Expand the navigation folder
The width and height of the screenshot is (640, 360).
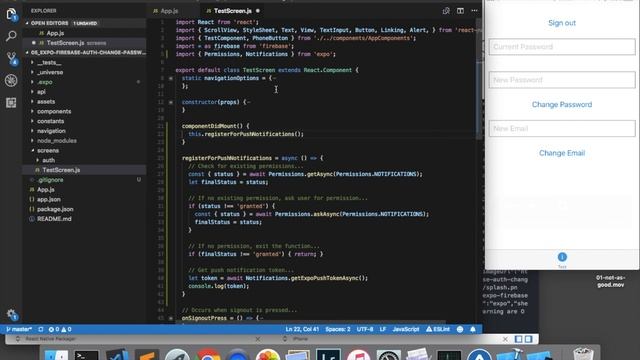(x=51, y=131)
